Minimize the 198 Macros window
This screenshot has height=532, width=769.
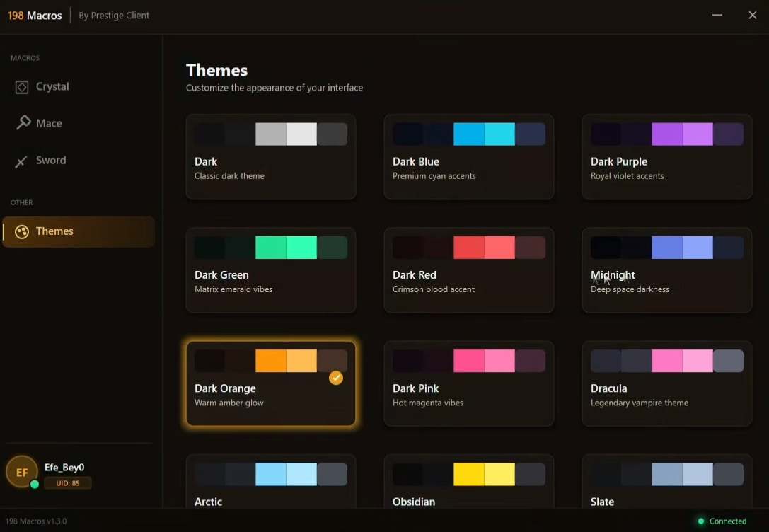717,15
